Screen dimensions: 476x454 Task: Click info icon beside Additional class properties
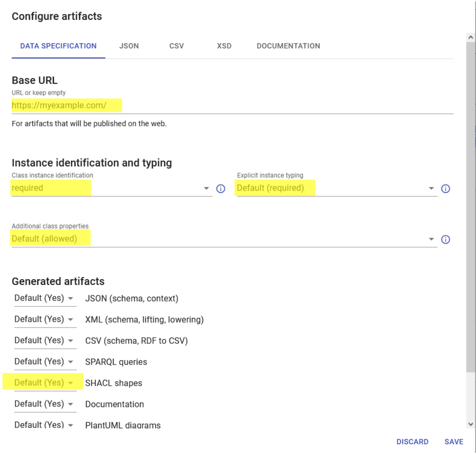(445, 240)
